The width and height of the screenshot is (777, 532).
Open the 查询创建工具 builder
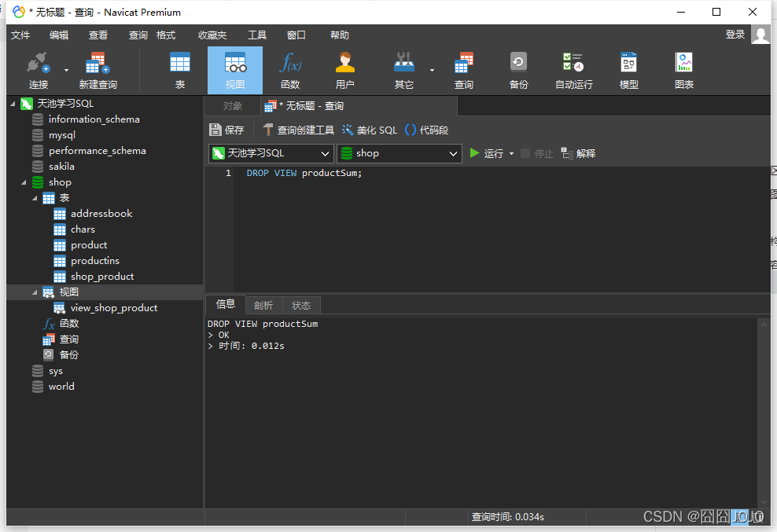298,130
